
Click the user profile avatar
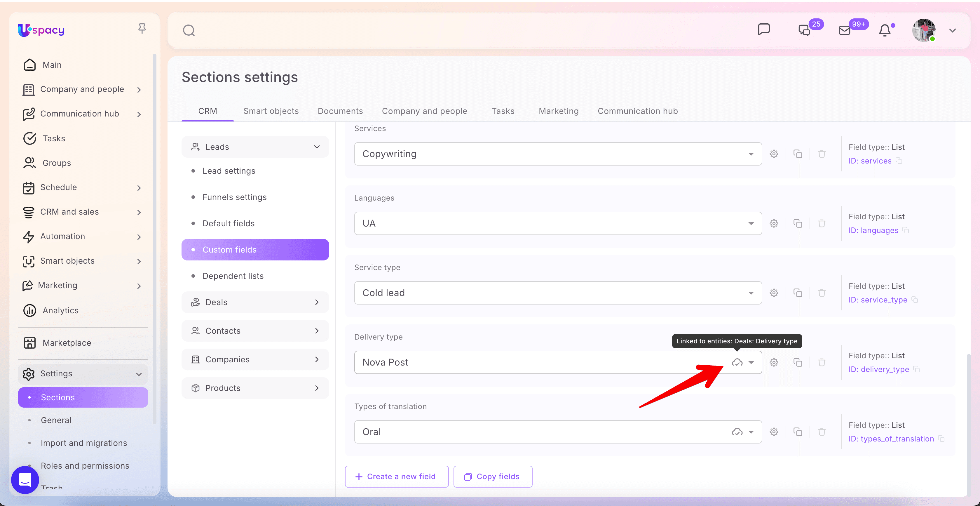(923, 30)
